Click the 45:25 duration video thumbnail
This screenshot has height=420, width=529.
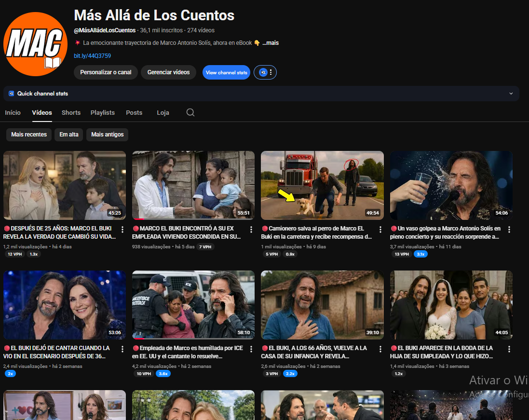click(65, 185)
